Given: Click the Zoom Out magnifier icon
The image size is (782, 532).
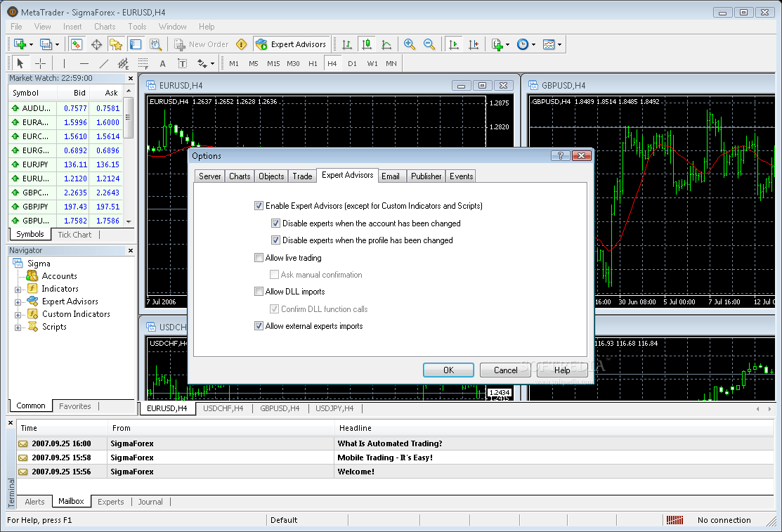Looking at the screenshot, I should [429, 44].
